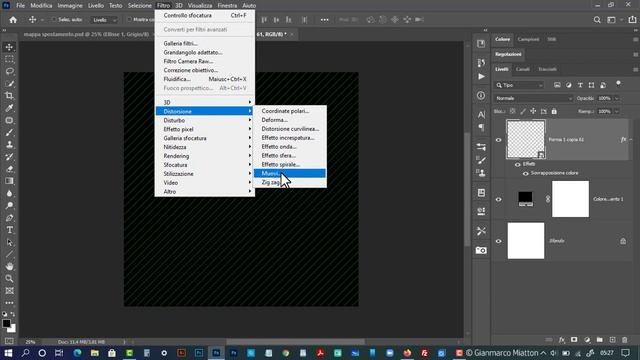640x360 pixels.
Task: Select the Eraser tool
Action: (9, 169)
